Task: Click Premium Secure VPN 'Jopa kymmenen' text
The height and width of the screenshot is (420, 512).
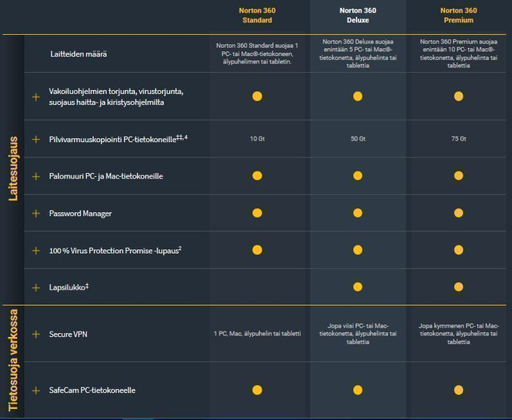Action: [458, 334]
